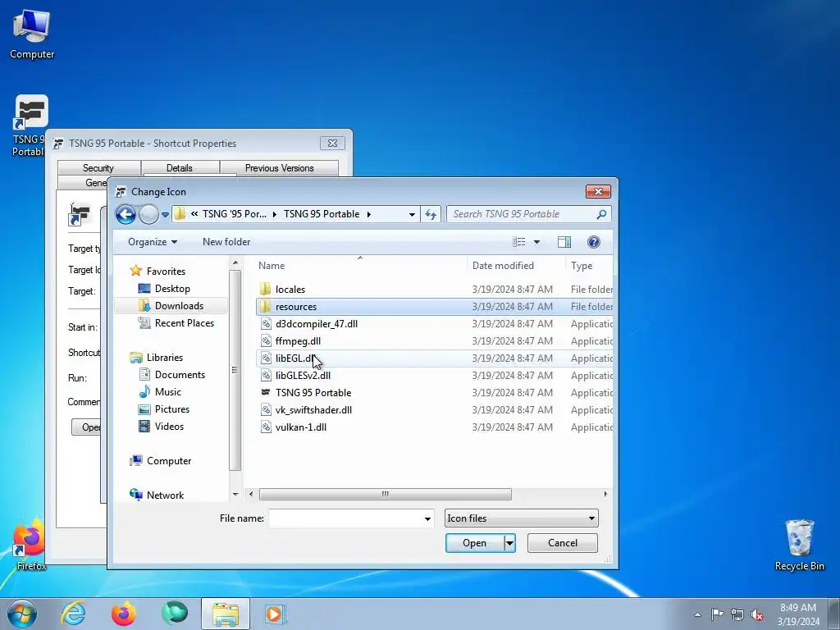Open recent locations dropdown beside the Forward arrow
The height and width of the screenshot is (630, 840).
pos(165,215)
